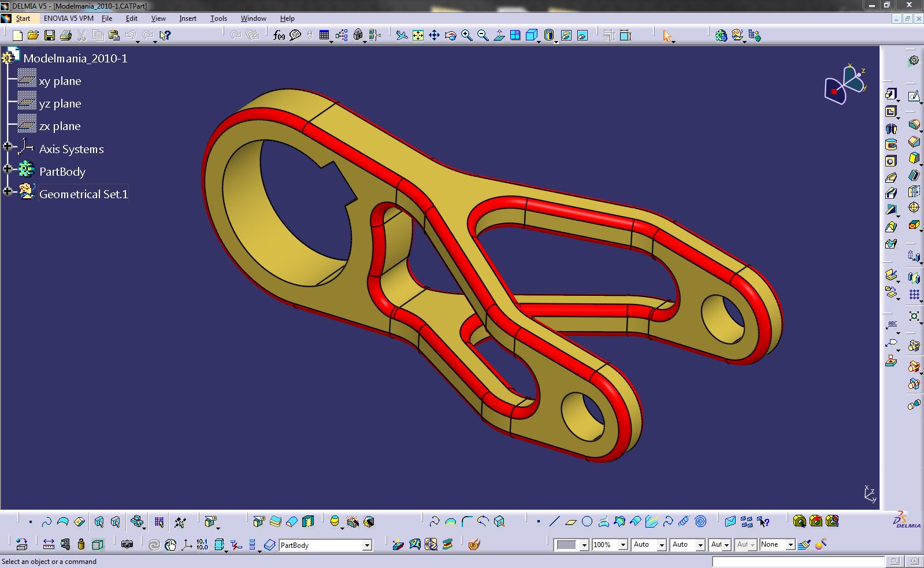
Task: Open the view mode cylinder dropdown
Action: click(x=556, y=41)
